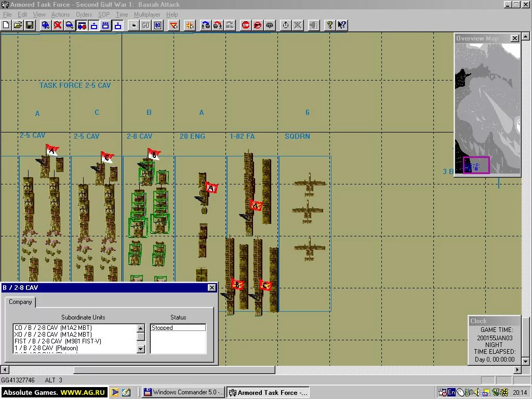This screenshot has width=532, height=399.
Task: Click the stopwatch clock toolbar icon
Action: coord(286,25)
